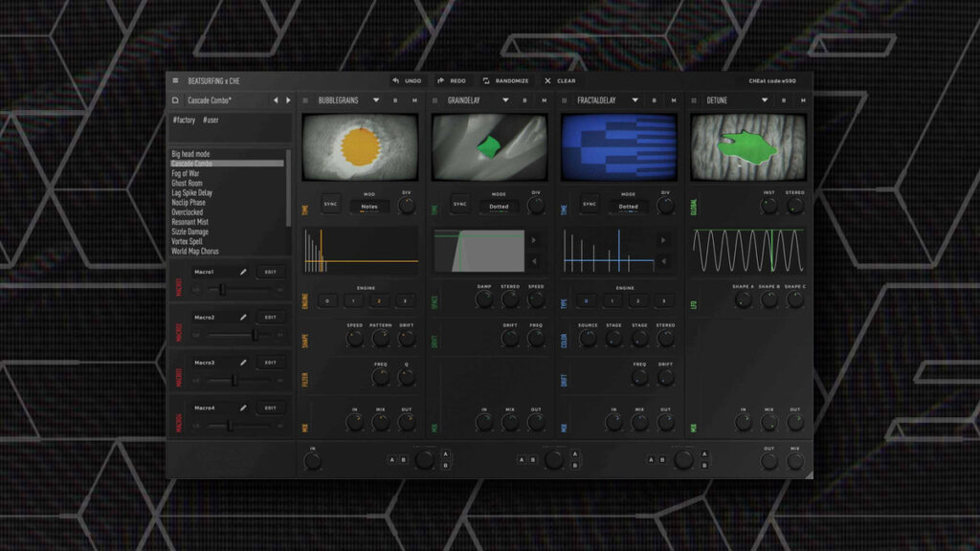Click the grip icon beside BUBBLEGRAINS header
980x551 pixels.
[x=305, y=100]
